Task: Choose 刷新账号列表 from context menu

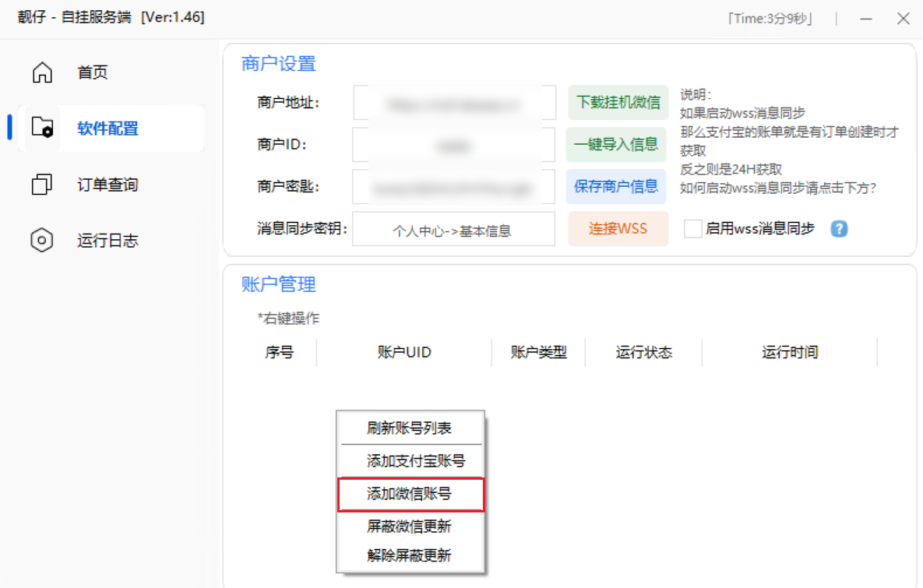Action: click(410, 428)
